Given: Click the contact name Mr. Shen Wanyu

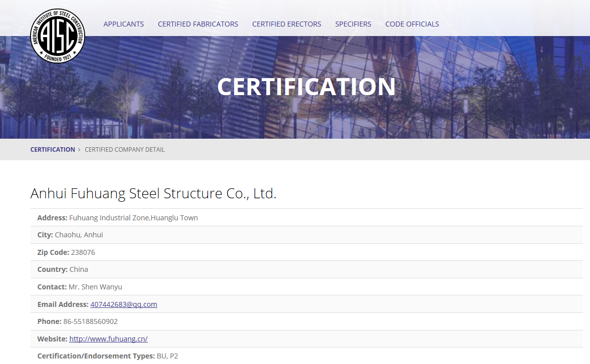Looking at the screenshot, I should (x=95, y=287).
